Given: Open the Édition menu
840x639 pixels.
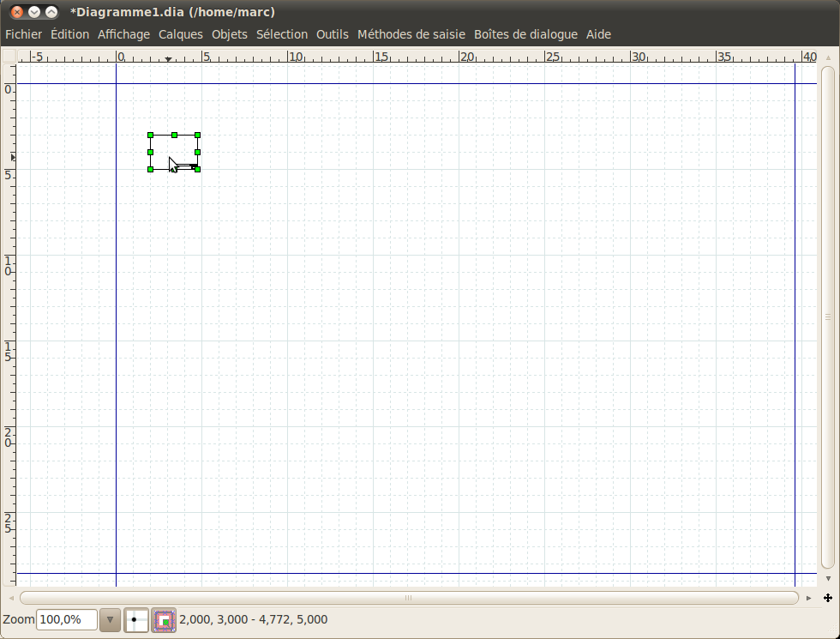Looking at the screenshot, I should (69, 34).
